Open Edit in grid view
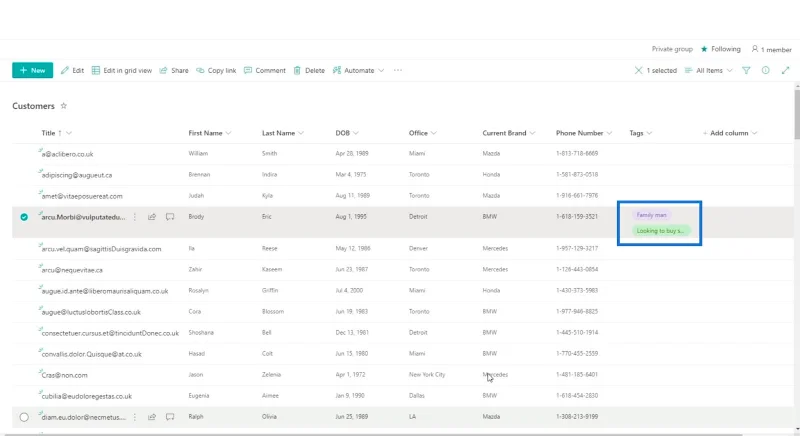This screenshot has height=436, width=800. [x=121, y=70]
